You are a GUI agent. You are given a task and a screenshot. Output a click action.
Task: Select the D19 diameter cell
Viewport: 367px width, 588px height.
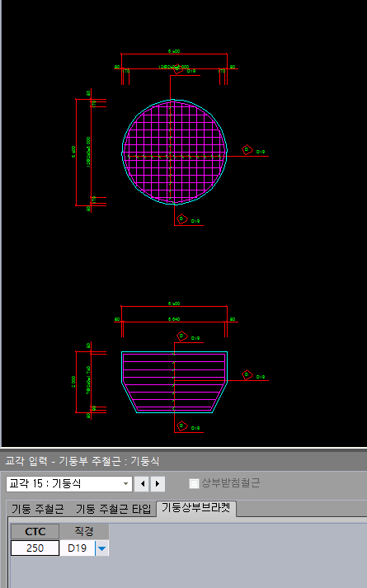click(78, 548)
